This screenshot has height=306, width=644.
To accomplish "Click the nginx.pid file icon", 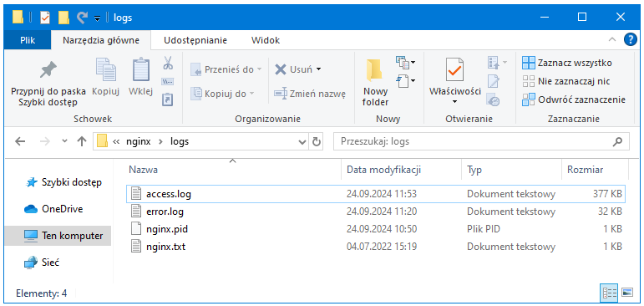I will click(135, 229).
